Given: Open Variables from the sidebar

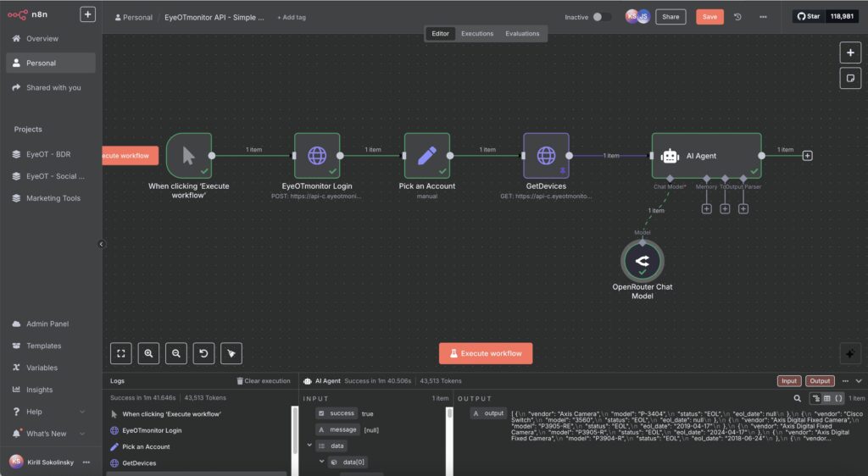Looking at the screenshot, I should 42,368.
